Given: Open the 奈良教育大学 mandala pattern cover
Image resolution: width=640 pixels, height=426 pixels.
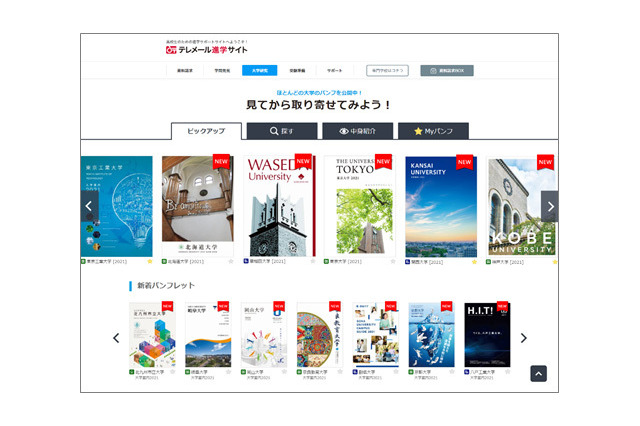Looking at the screenshot, I should (x=320, y=335).
